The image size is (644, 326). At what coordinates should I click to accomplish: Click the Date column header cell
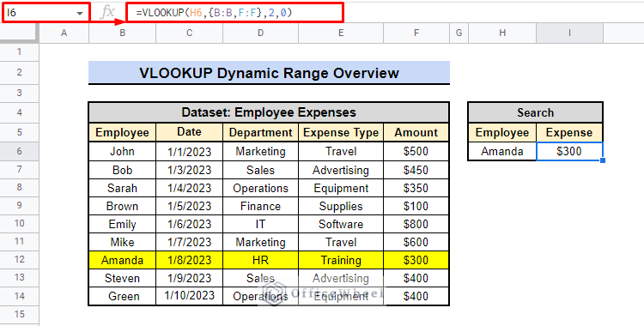click(190, 132)
